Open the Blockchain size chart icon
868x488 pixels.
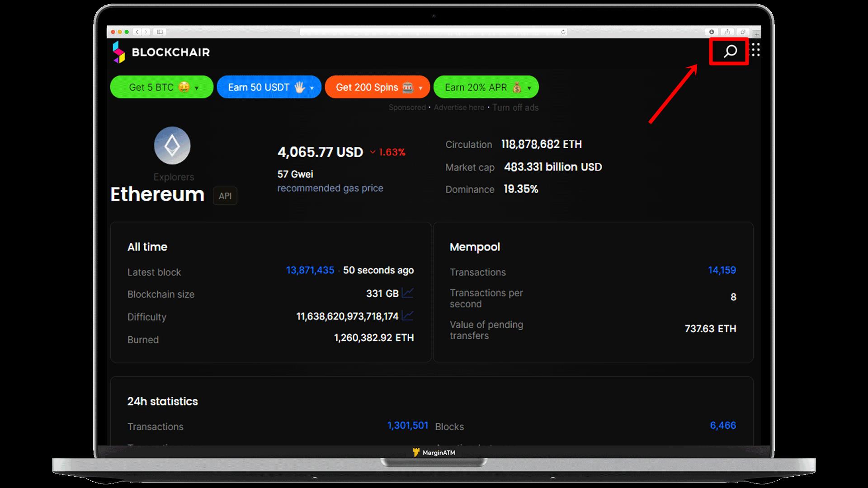click(407, 293)
